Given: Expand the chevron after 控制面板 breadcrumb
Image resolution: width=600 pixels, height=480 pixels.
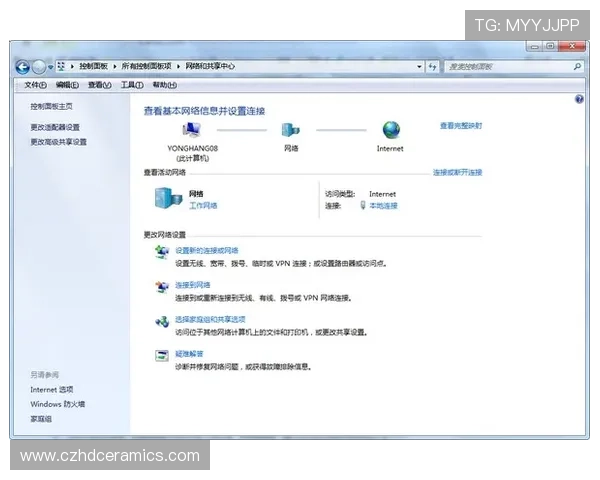Looking at the screenshot, I should [115, 67].
